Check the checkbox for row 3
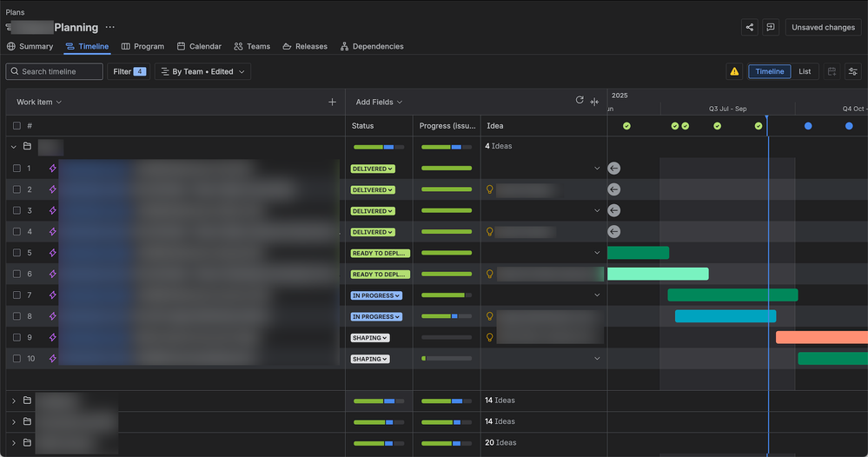Viewport: 868px width, 457px height. [17, 210]
